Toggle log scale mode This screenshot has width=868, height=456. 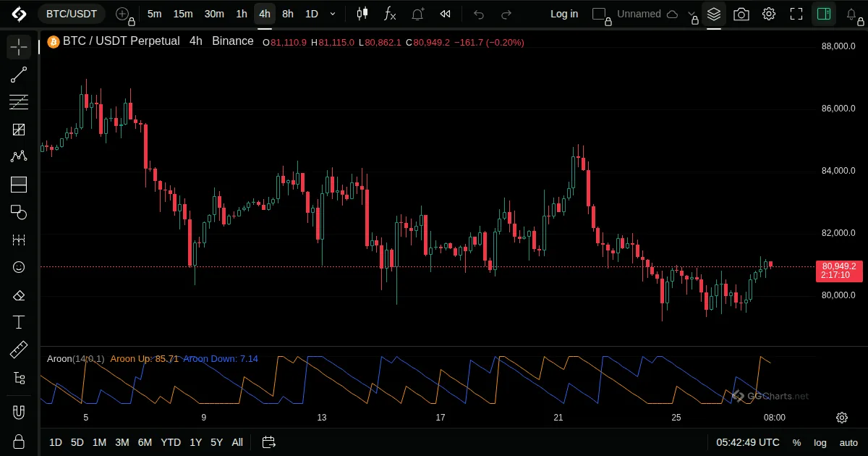coord(820,442)
